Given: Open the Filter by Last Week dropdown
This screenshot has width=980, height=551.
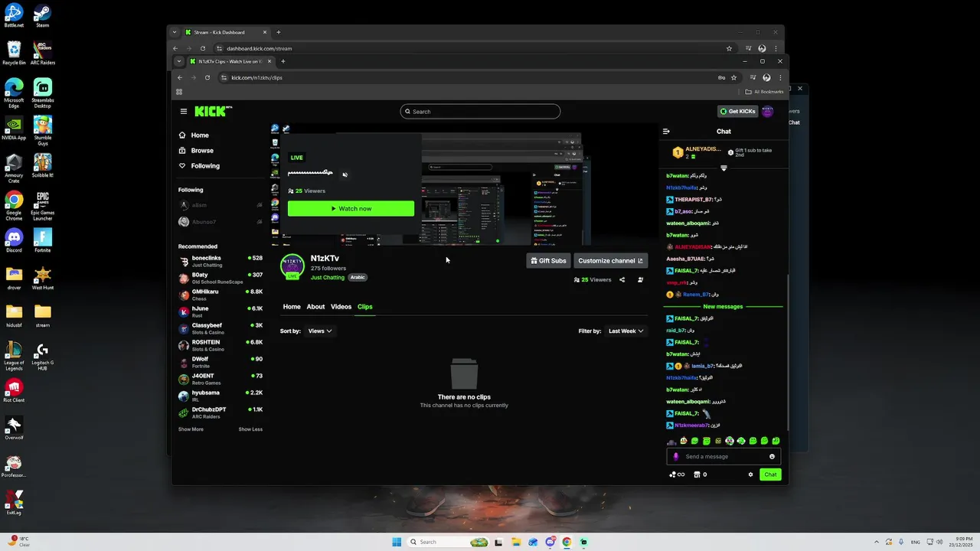Looking at the screenshot, I should pyautogui.click(x=626, y=331).
